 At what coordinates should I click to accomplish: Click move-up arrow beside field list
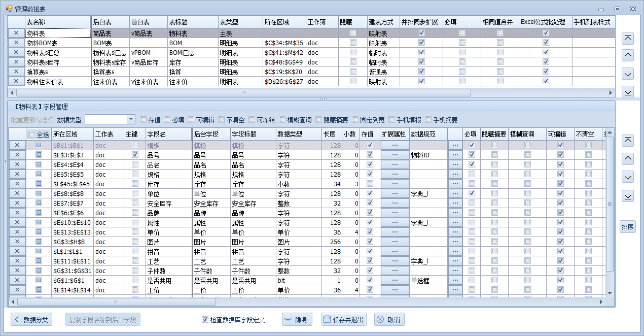628,159
